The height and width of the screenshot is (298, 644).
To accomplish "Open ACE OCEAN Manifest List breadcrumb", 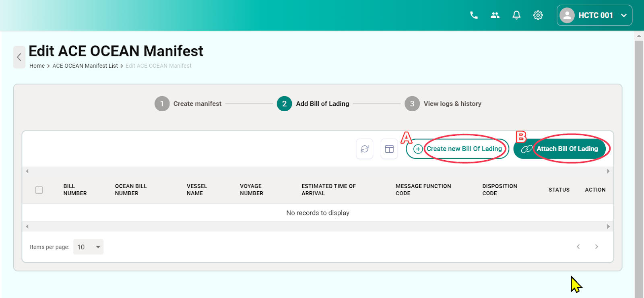I will (85, 66).
